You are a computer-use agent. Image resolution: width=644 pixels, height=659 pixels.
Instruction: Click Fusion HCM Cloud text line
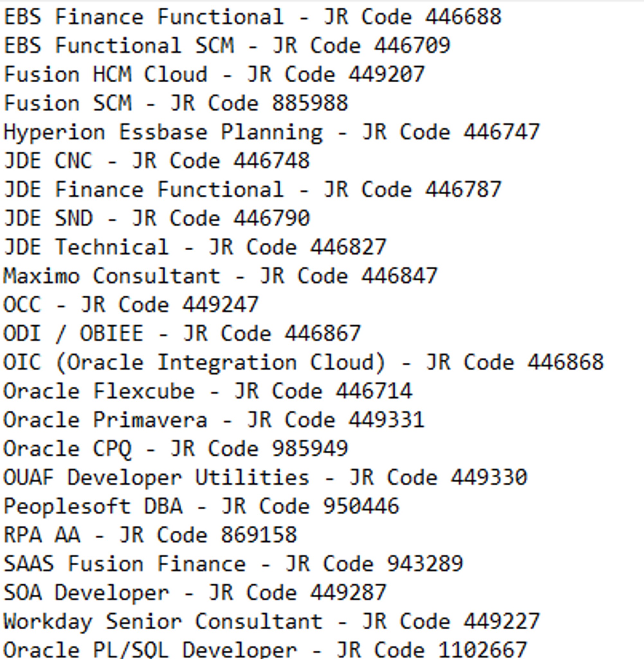coord(214,74)
